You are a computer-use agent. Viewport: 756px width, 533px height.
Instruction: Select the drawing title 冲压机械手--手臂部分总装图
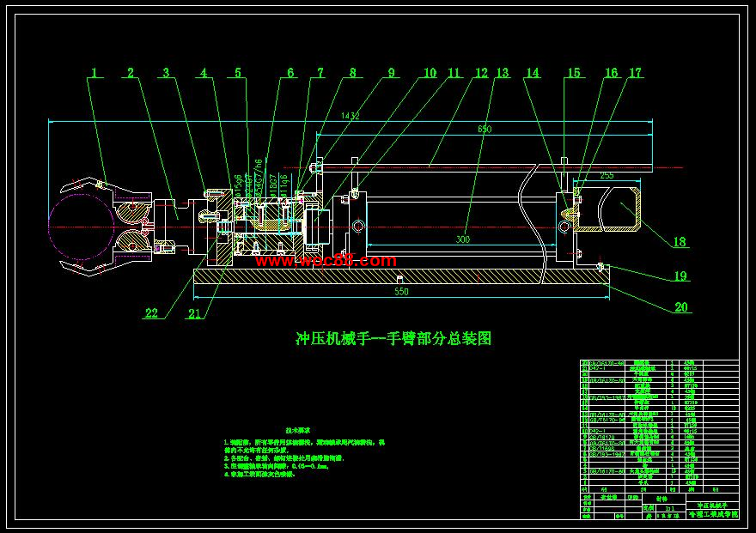393,338
